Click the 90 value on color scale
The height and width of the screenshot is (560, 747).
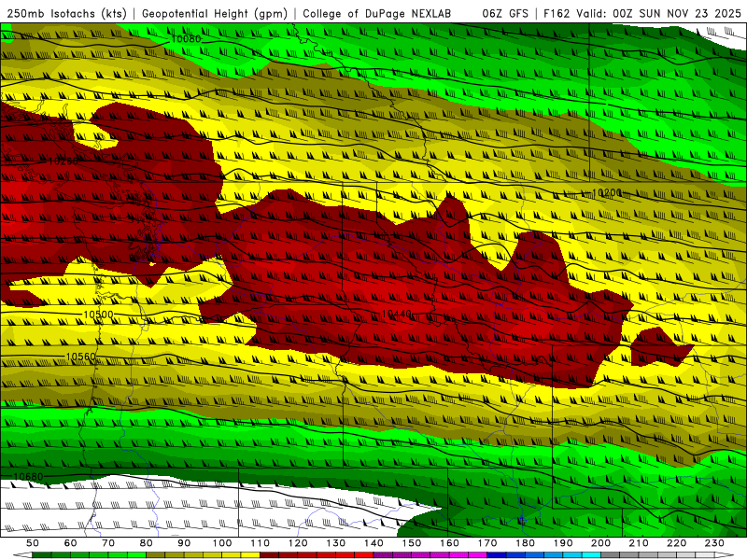[x=184, y=543]
